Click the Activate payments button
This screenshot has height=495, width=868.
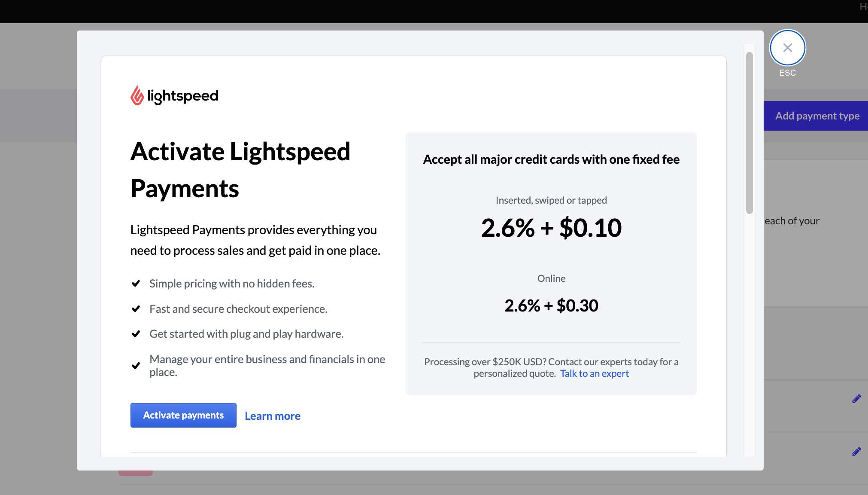pyautogui.click(x=183, y=415)
